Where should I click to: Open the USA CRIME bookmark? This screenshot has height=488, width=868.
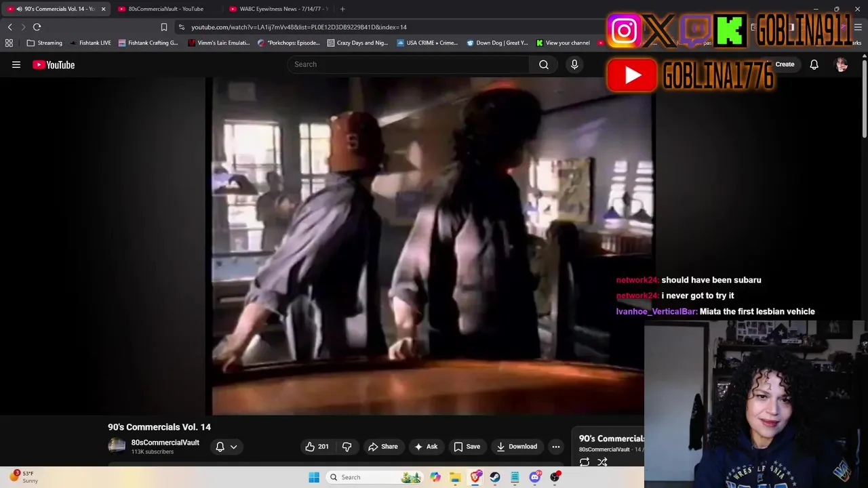click(427, 43)
